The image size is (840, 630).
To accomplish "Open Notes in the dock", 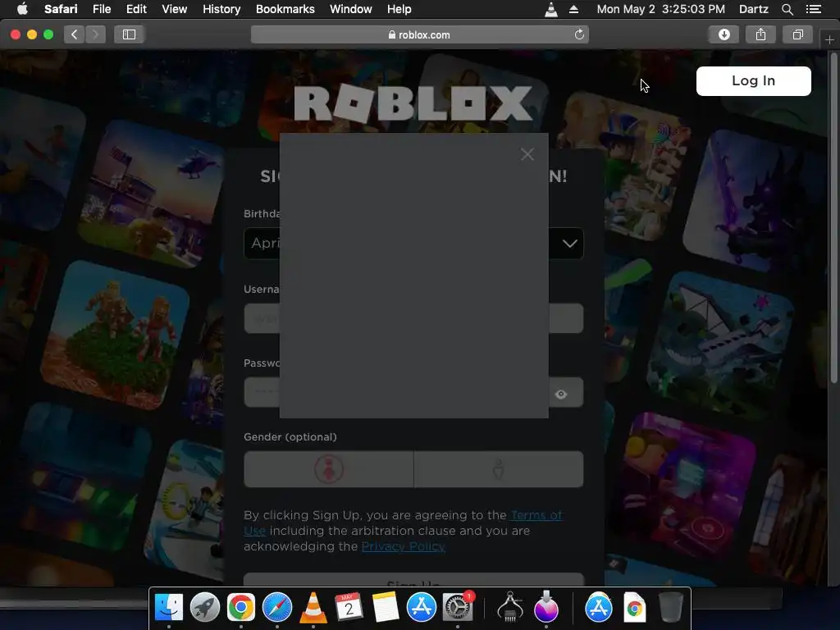I will coord(386,608).
